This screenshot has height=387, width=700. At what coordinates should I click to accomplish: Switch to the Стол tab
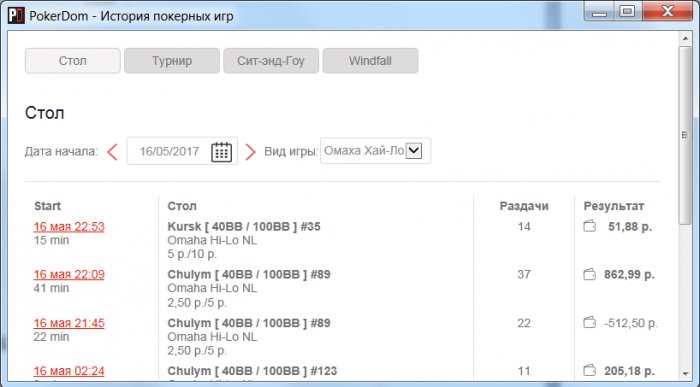pyautogui.click(x=73, y=61)
